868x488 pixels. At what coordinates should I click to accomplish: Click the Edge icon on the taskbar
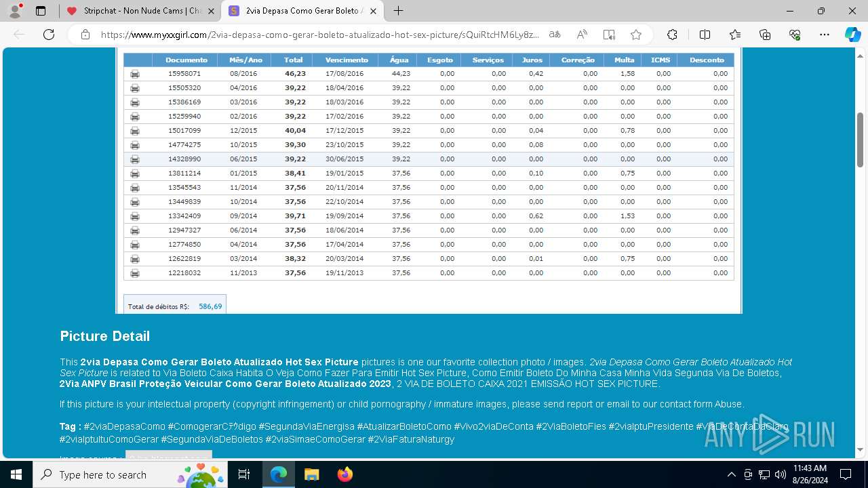279,474
